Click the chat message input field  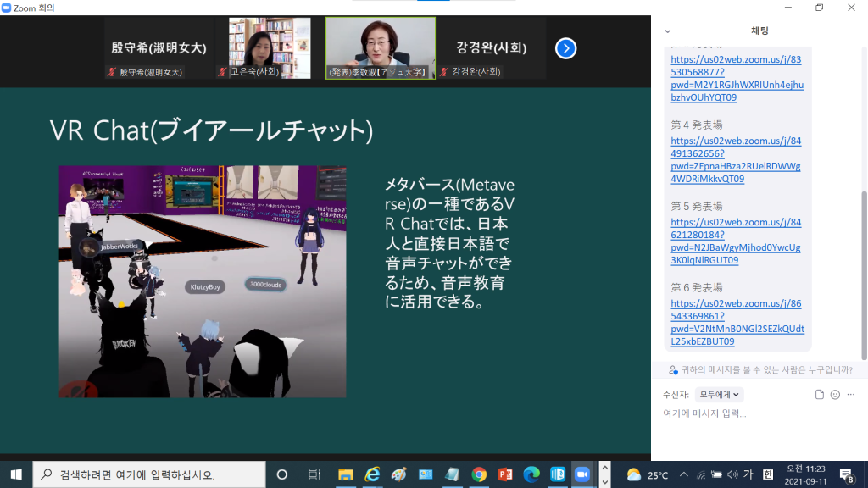[759, 413]
